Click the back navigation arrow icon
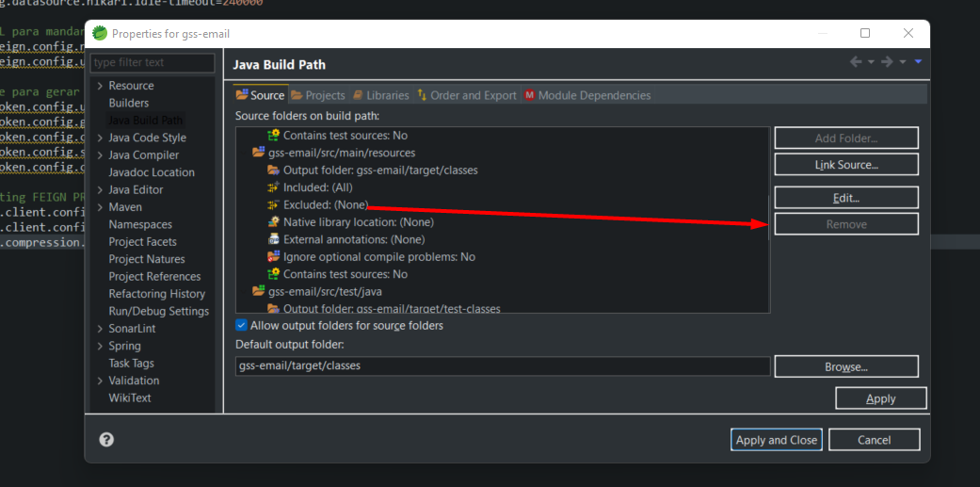Image resolution: width=980 pixels, height=487 pixels. point(856,62)
